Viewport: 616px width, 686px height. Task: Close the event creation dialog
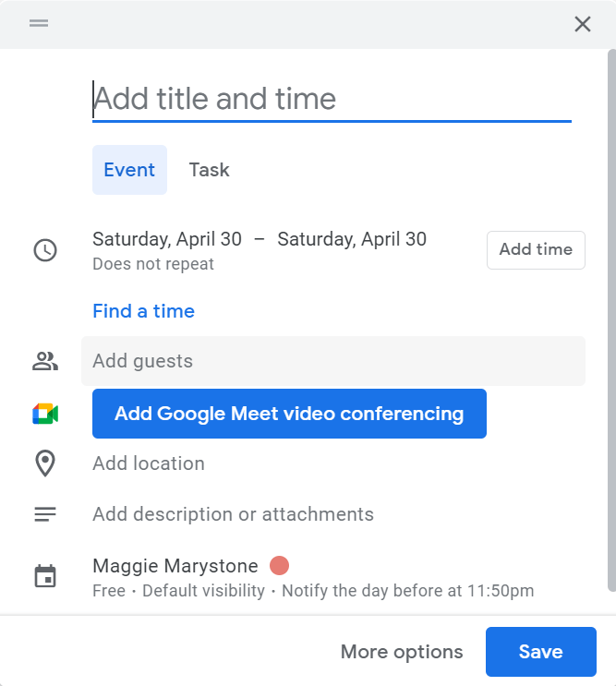click(x=582, y=25)
